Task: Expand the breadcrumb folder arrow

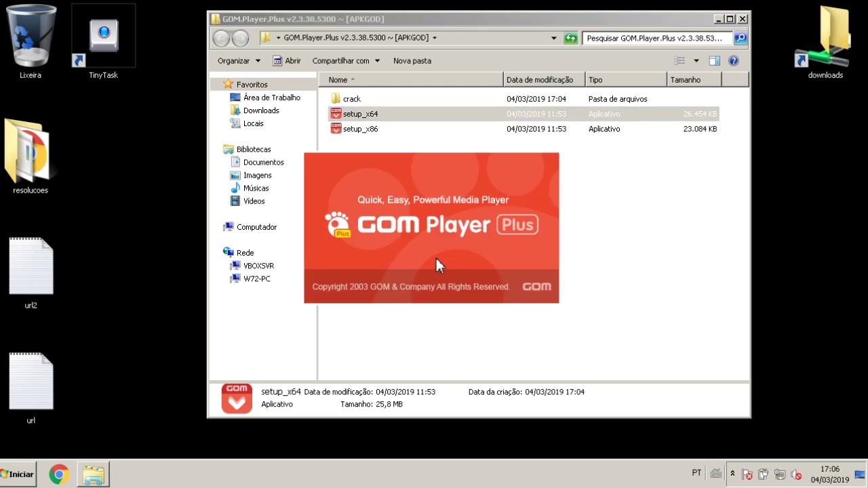Action: 435,38
